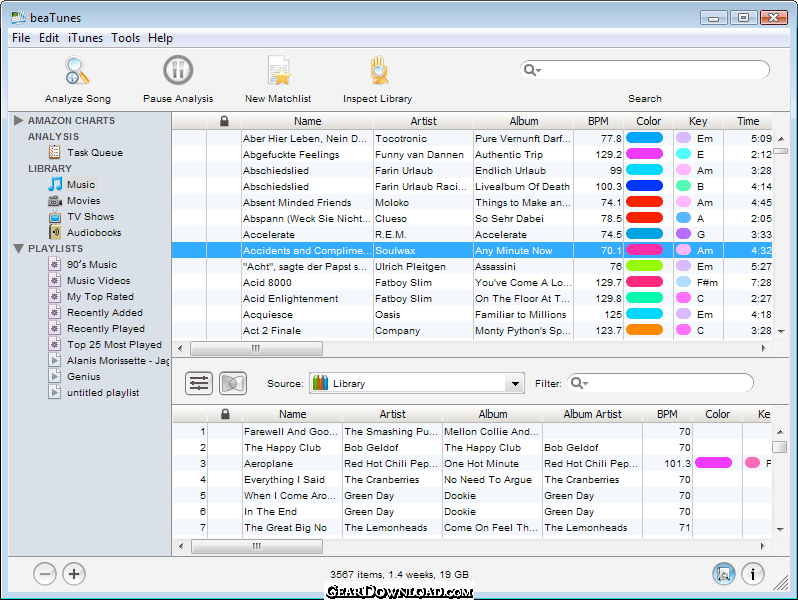Click top table vertical scroll down arrow
The height and width of the screenshot is (600, 798).
click(x=781, y=331)
